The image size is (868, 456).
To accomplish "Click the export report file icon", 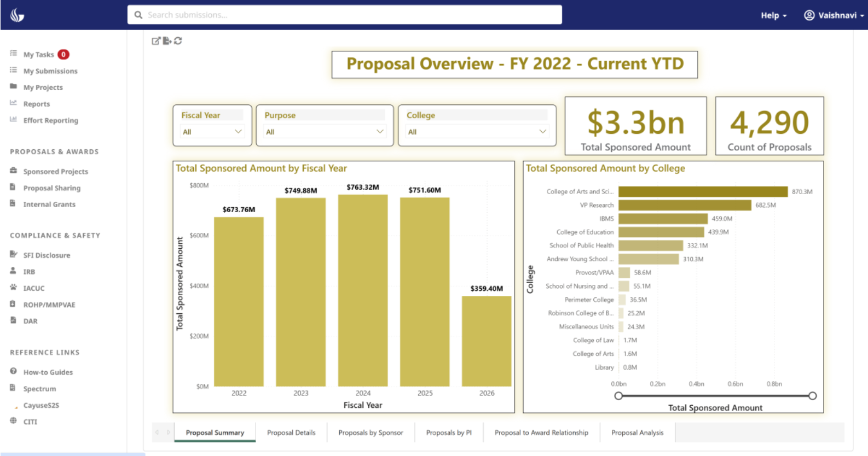I will pos(167,41).
